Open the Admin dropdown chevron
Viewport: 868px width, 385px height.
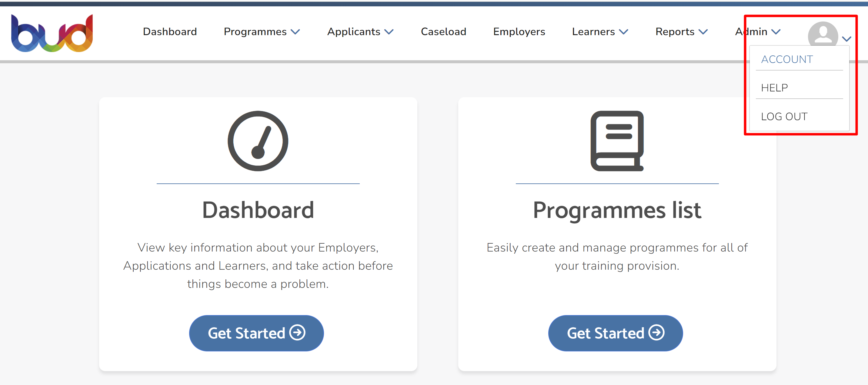(776, 32)
